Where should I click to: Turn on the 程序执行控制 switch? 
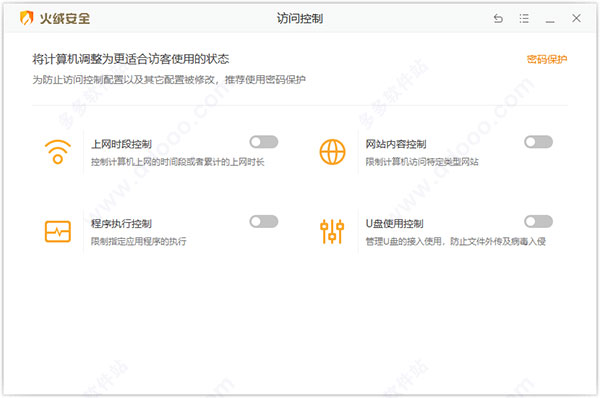[264, 222]
